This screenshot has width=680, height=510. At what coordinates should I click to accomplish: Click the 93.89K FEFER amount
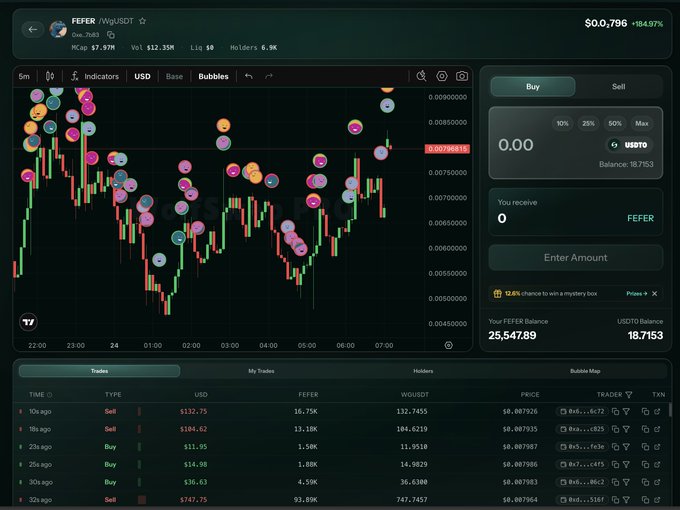[x=305, y=500]
